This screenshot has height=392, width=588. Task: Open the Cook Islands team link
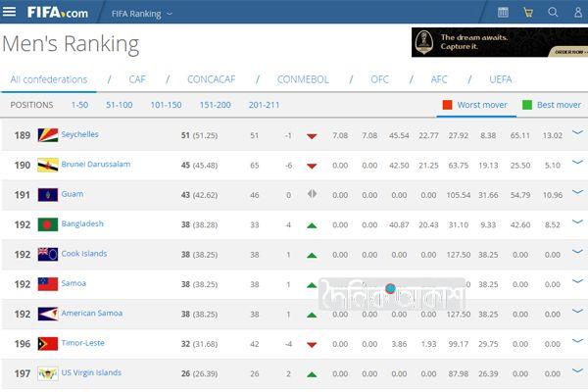[x=84, y=254]
